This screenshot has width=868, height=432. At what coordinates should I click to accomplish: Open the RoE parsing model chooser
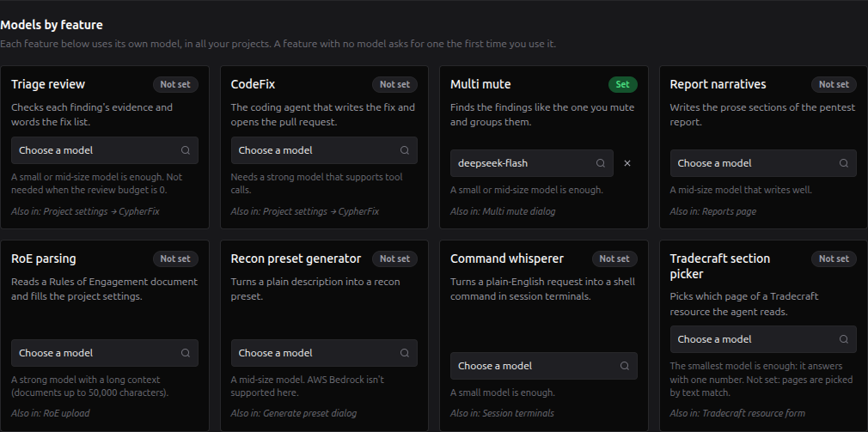pyautogui.click(x=105, y=353)
